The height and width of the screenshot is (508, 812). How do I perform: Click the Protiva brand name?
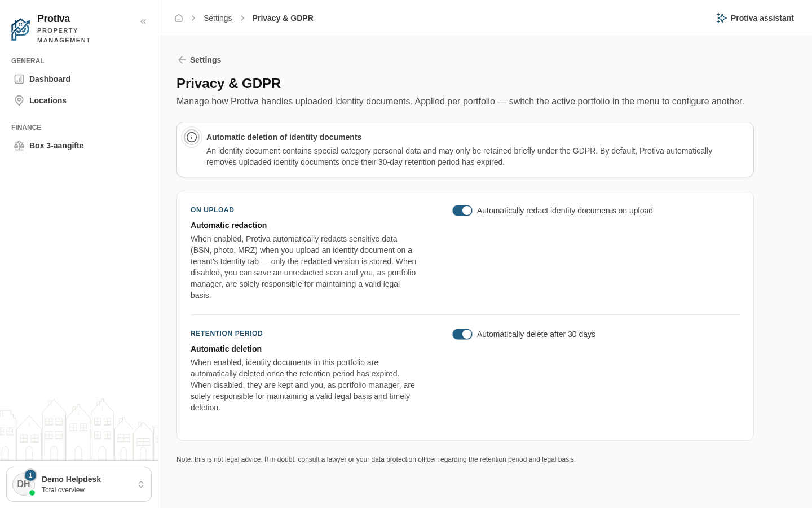click(x=54, y=19)
